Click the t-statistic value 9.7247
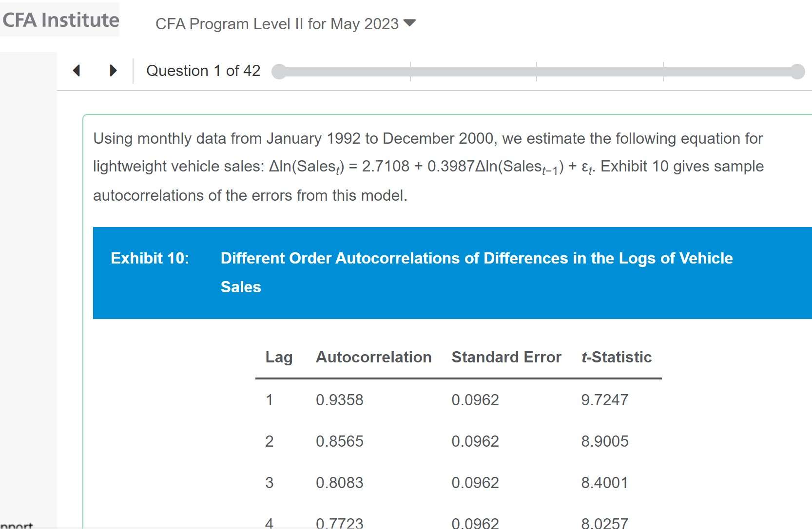The height and width of the screenshot is (529, 812). point(604,400)
